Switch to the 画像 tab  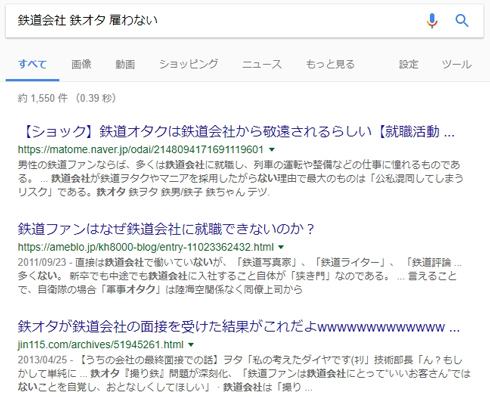pos(81,64)
